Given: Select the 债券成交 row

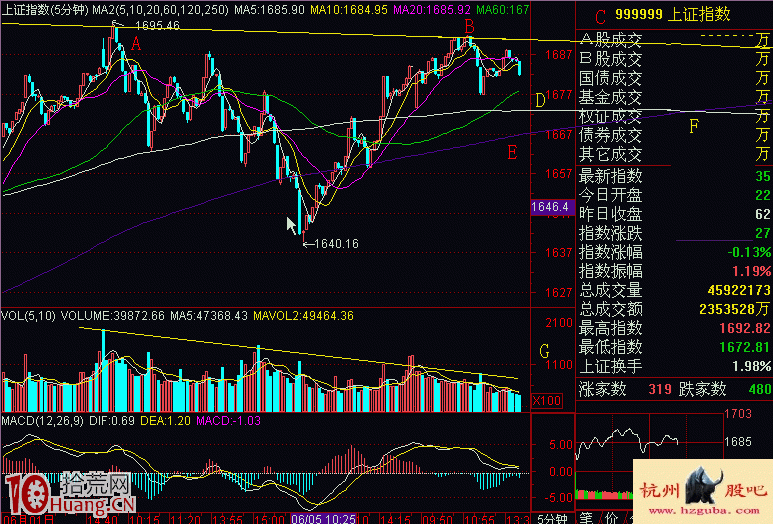Looking at the screenshot, I should [x=673, y=135].
